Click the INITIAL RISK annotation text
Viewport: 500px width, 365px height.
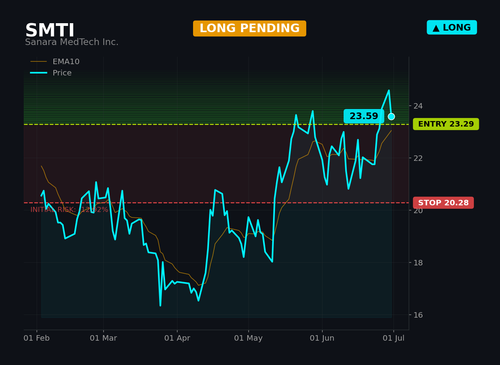tap(69, 210)
